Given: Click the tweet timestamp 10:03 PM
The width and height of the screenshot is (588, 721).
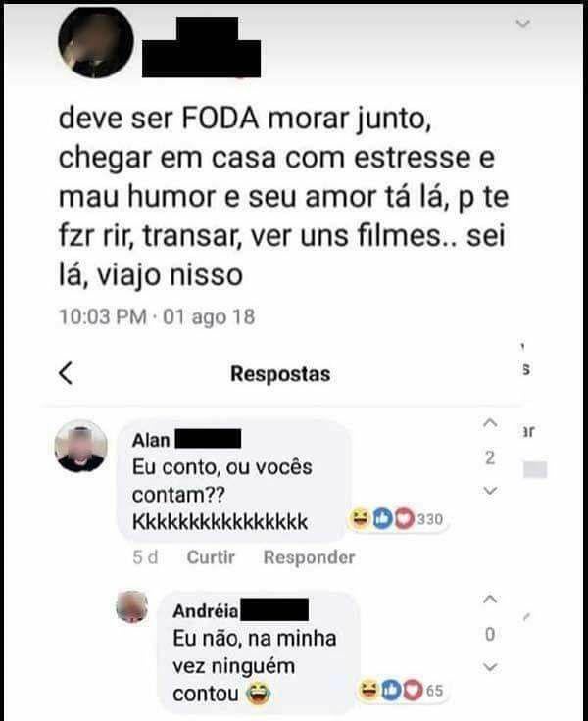Looking at the screenshot, I should point(103,317).
